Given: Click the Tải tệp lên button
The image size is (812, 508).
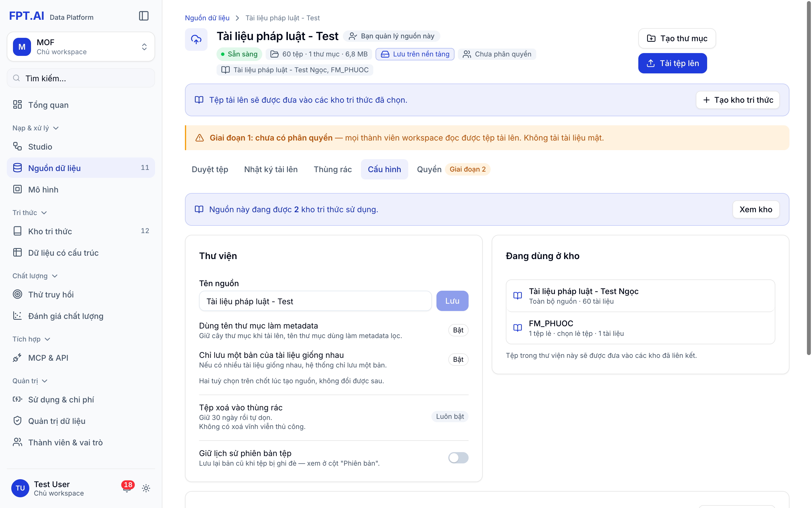Looking at the screenshot, I should (672, 63).
